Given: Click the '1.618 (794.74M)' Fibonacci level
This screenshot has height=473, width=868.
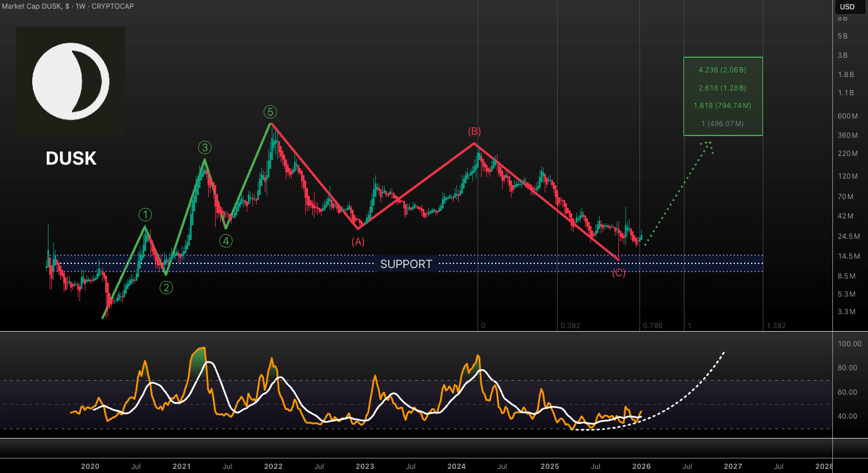Looking at the screenshot, I should click(x=722, y=106).
